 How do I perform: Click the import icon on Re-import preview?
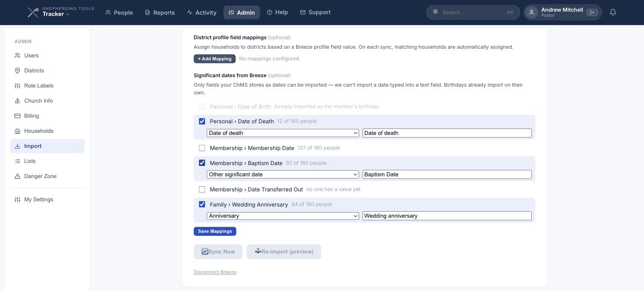[x=258, y=251]
